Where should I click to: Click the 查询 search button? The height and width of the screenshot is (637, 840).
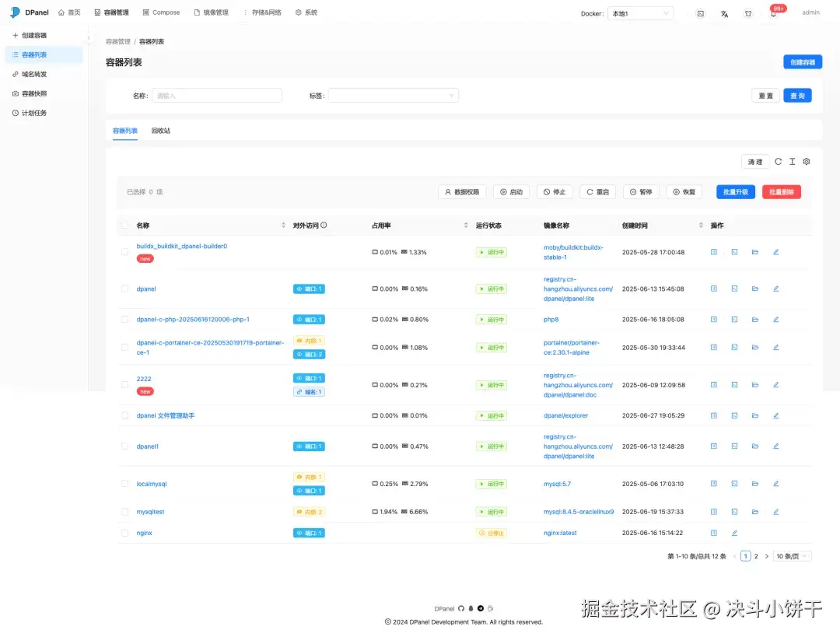coord(797,96)
